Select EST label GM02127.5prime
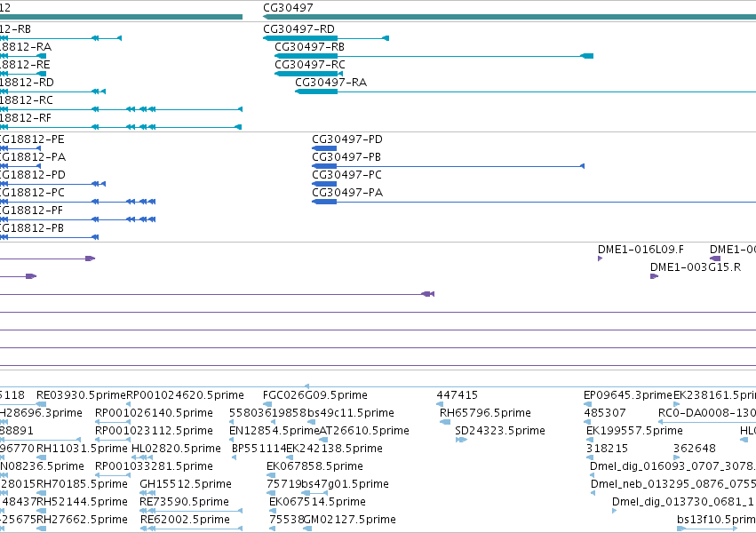 pos(349,520)
